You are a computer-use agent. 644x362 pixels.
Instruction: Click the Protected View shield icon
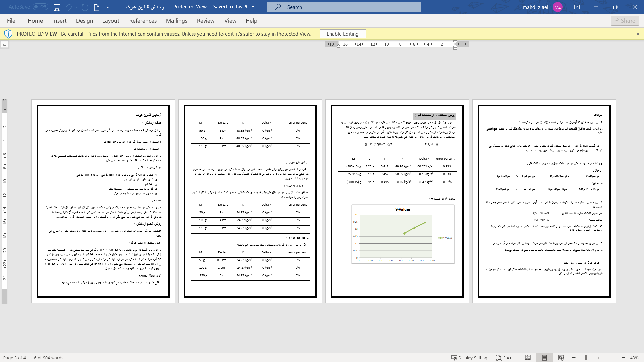[x=8, y=34]
